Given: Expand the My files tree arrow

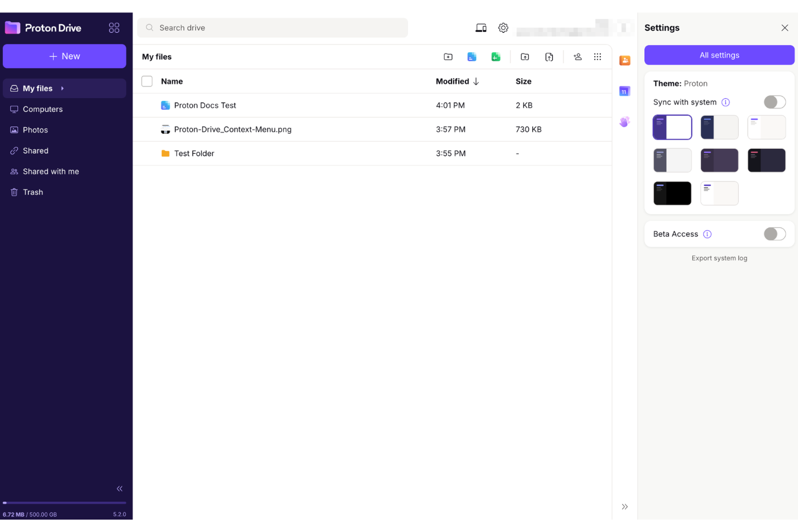Looking at the screenshot, I should 63,88.
